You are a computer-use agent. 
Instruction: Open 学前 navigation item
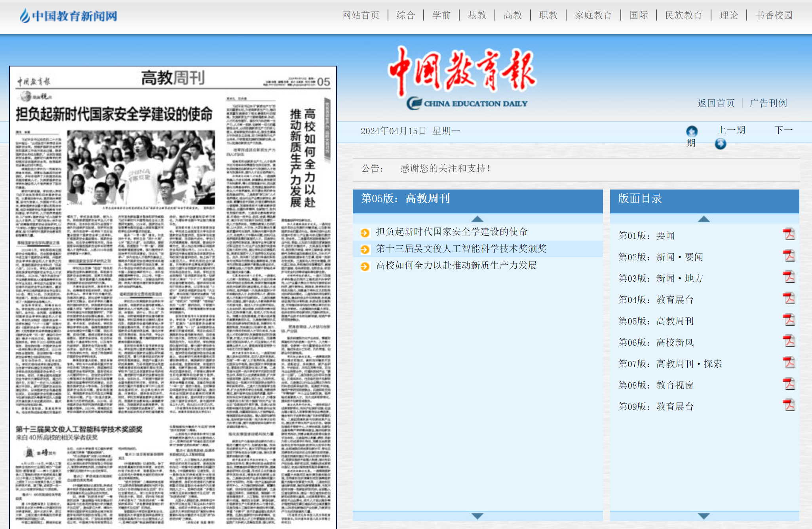(x=441, y=15)
